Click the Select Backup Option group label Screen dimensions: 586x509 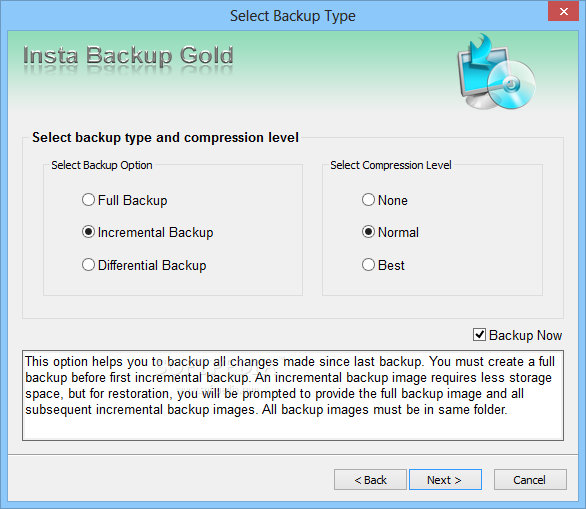click(102, 165)
